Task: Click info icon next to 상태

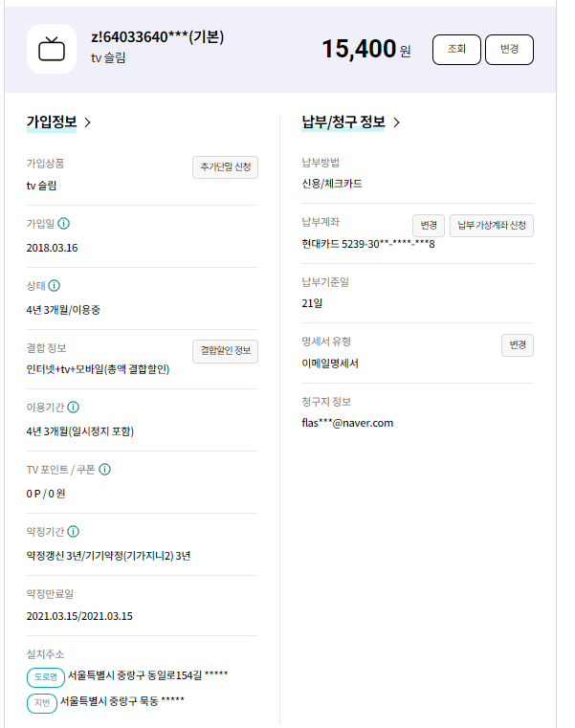Action: click(x=55, y=285)
